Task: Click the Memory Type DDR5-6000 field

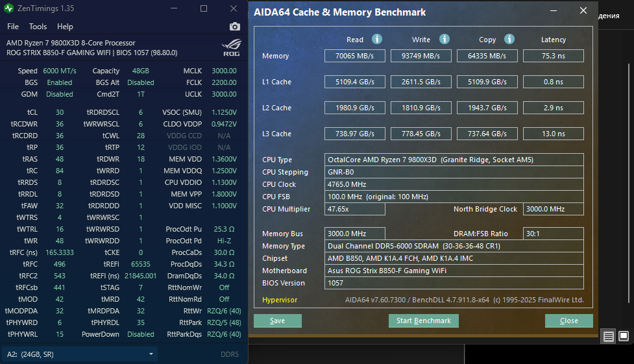Action: [454, 246]
